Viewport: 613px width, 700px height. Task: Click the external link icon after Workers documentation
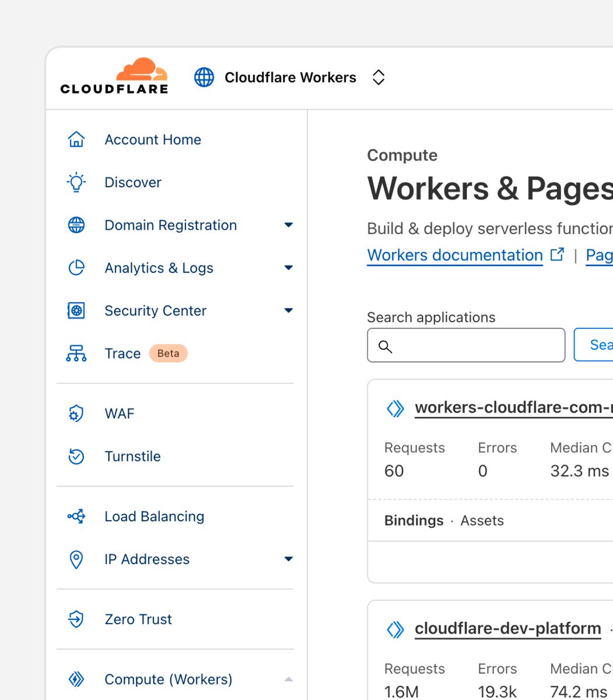click(558, 254)
